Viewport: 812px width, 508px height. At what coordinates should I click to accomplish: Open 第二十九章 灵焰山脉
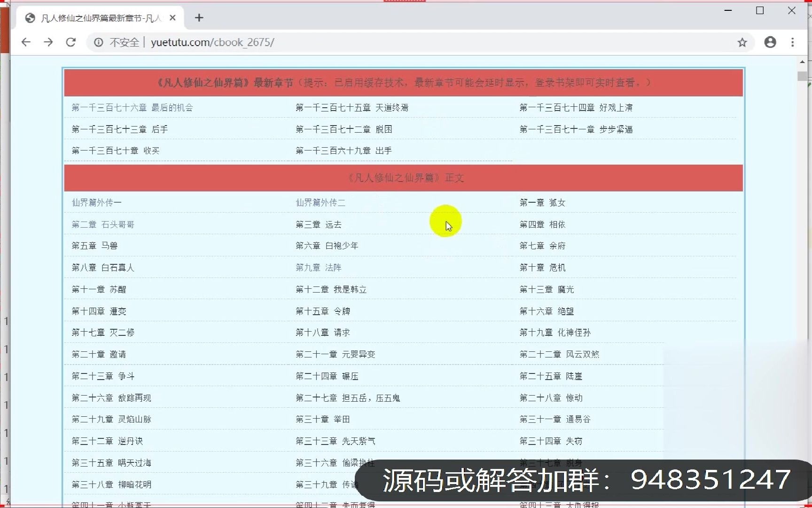pyautogui.click(x=111, y=420)
